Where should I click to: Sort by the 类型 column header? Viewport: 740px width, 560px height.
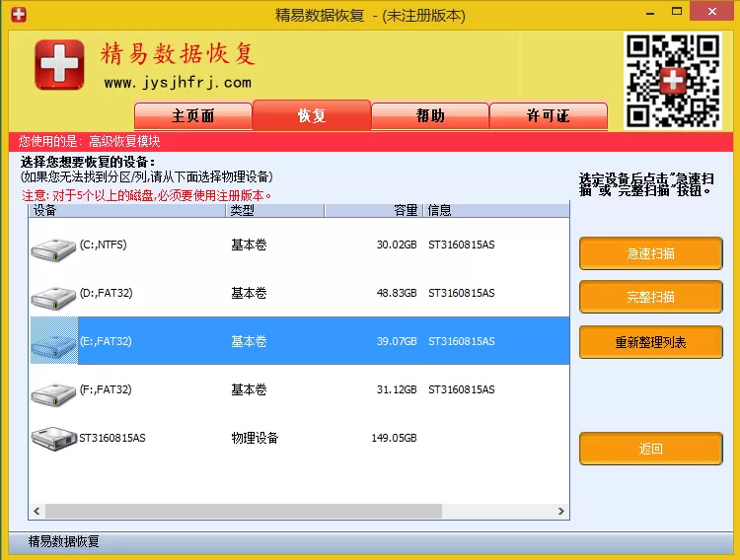click(x=275, y=210)
